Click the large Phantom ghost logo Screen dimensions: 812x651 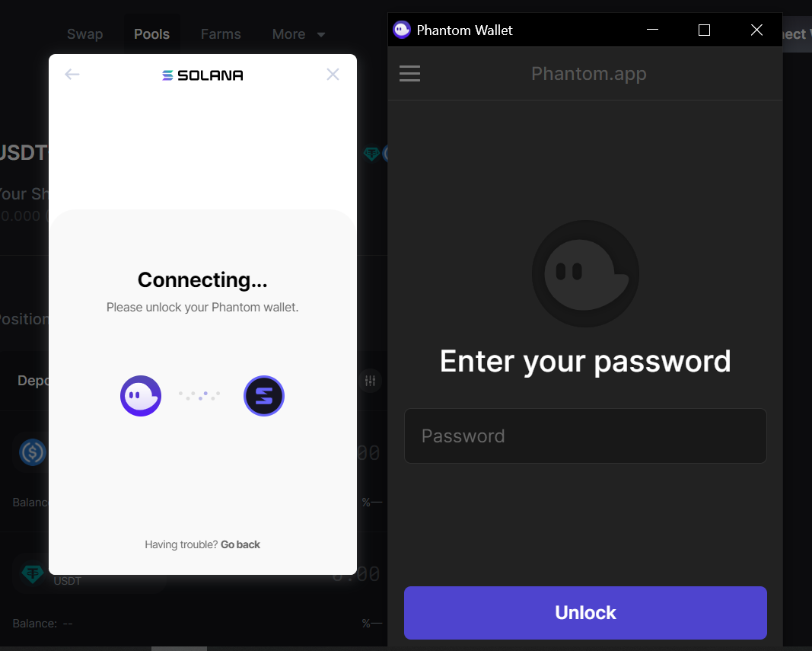click(585, 273)
